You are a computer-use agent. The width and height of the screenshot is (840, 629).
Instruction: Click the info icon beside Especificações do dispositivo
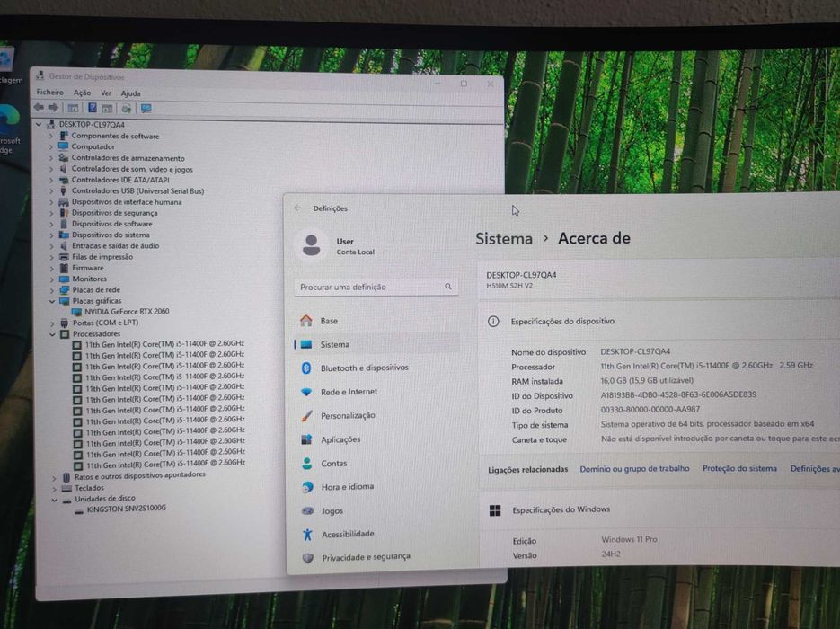[x=493, y=321]
